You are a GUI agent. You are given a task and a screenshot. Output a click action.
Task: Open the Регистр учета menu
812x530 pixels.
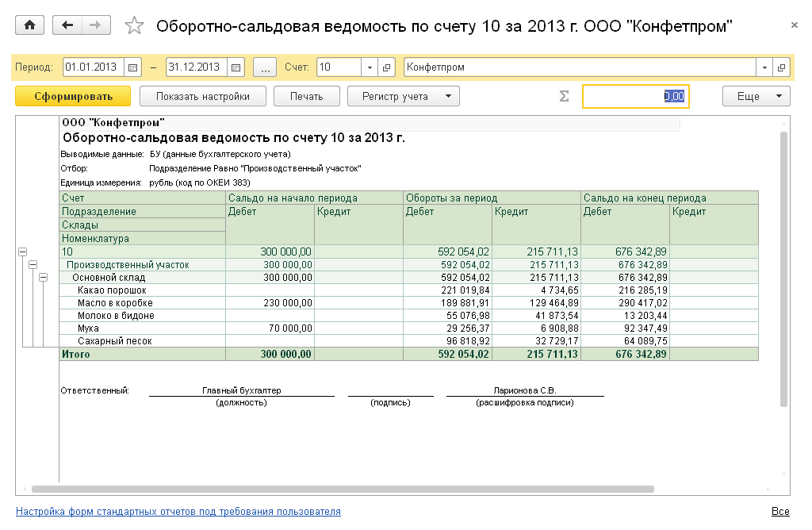(x=403, y=97)
